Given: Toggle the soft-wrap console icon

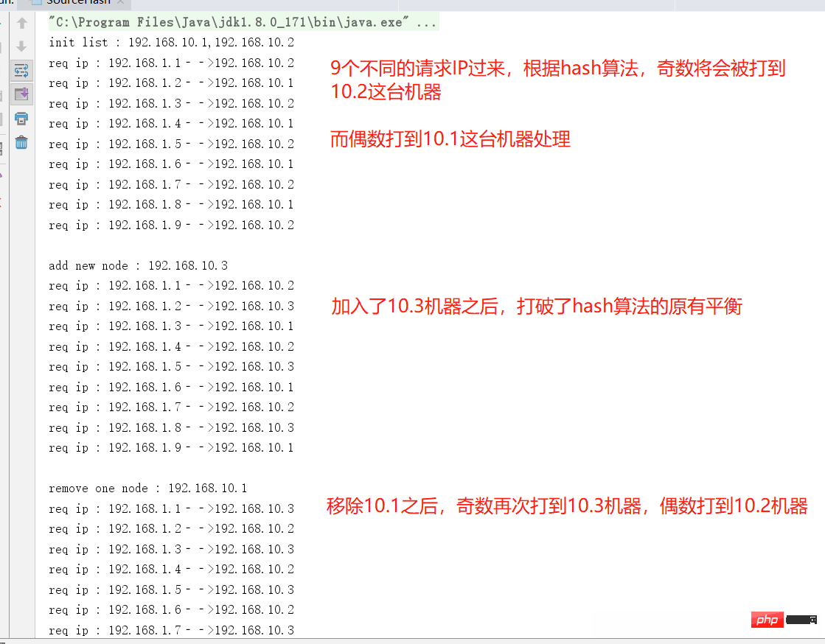Looking at the screenshot, I should pyautogui.click(x=21, y=70).
